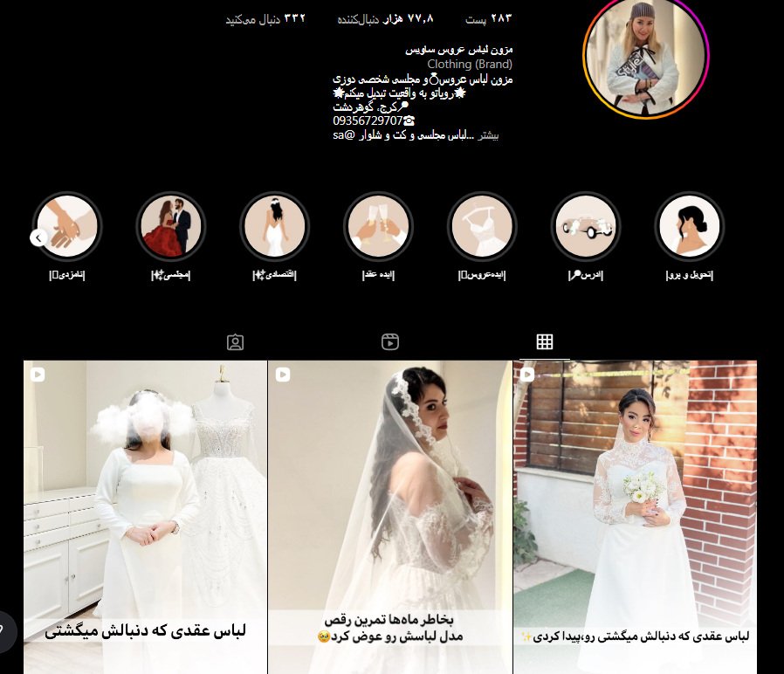Select the posts grid view icon
Viewport: 784px width, 674px height.
(545, 341)
